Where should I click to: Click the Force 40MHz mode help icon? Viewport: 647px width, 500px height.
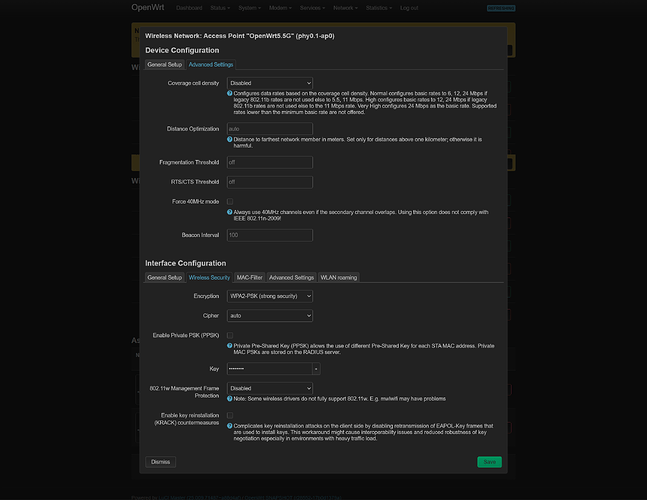[231, 212]
